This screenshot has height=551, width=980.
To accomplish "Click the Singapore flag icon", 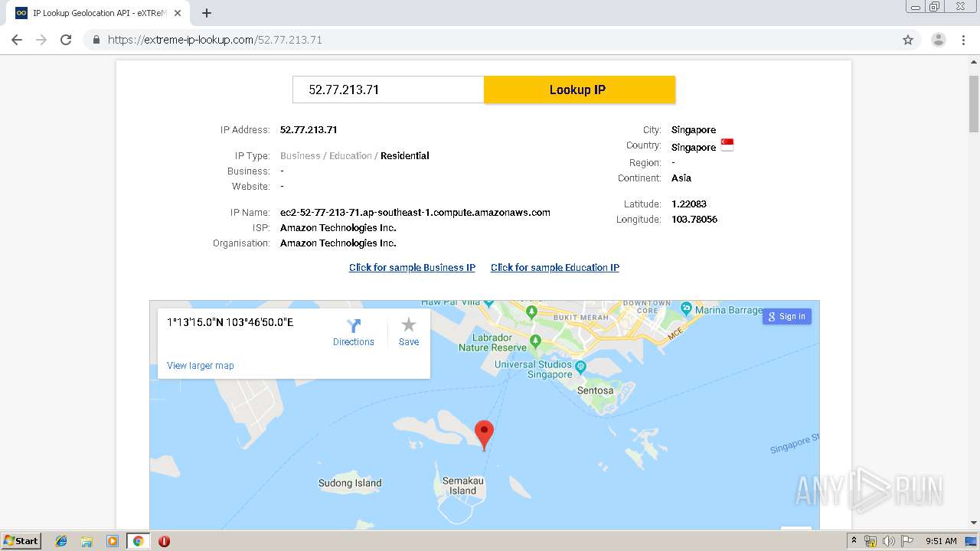I will [727, 145].
